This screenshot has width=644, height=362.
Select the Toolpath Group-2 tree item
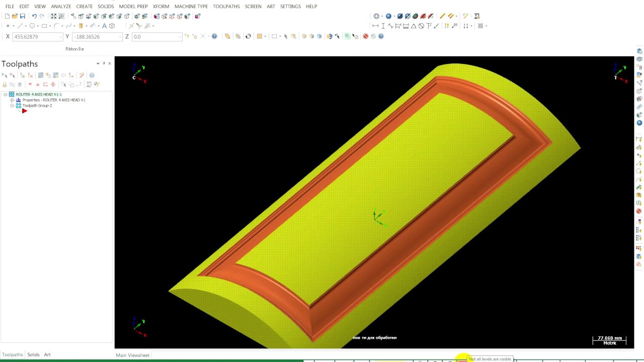37,106
